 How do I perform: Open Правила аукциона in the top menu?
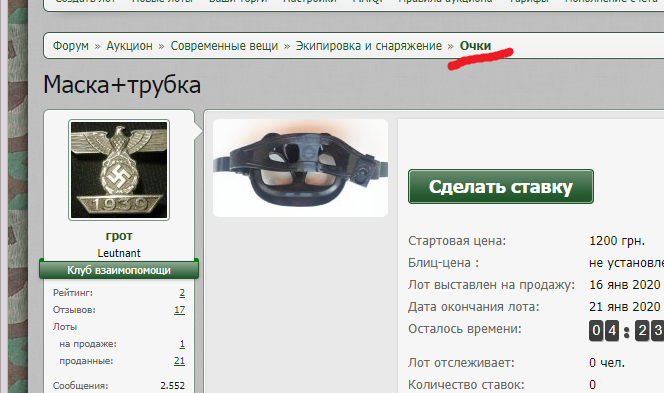pos(445,1)
